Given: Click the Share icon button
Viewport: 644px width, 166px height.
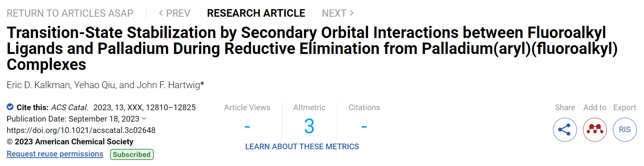Looking at the screenshot, I should pyautogui.click(x=565, y=130).
